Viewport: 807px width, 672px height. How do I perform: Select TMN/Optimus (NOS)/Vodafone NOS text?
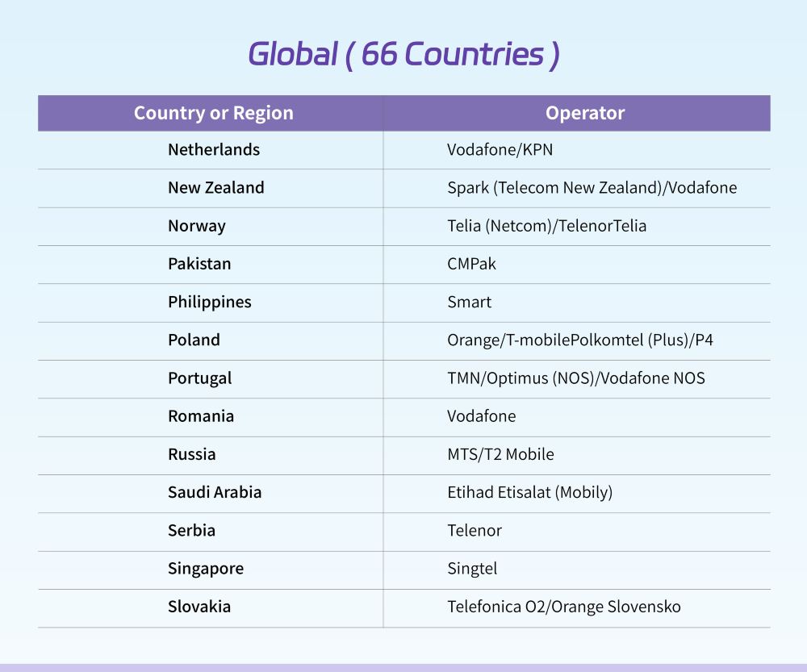(576, 378)
